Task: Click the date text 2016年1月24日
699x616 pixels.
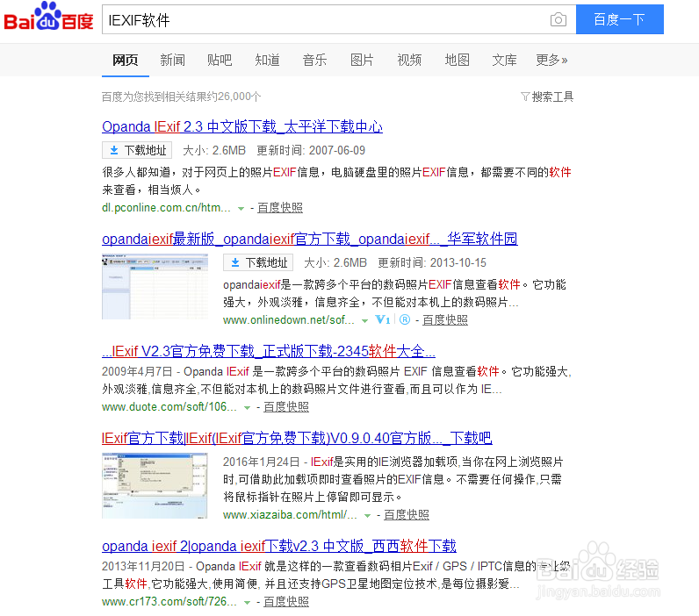Action: pos(261,462)
